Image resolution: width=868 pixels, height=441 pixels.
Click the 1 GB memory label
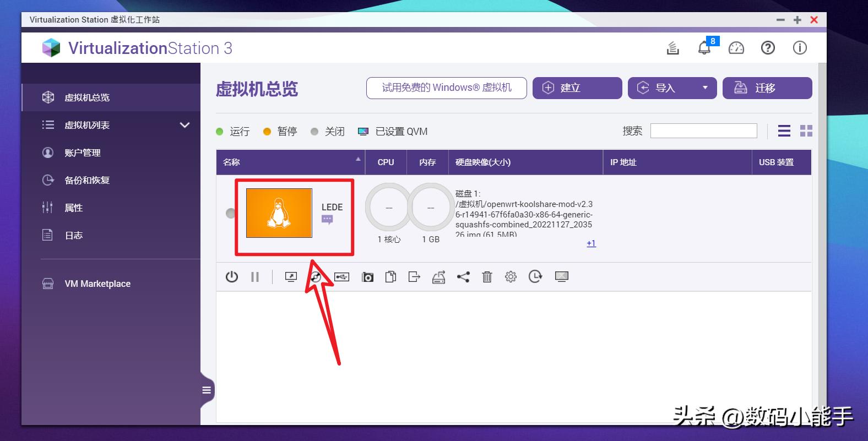431,239
